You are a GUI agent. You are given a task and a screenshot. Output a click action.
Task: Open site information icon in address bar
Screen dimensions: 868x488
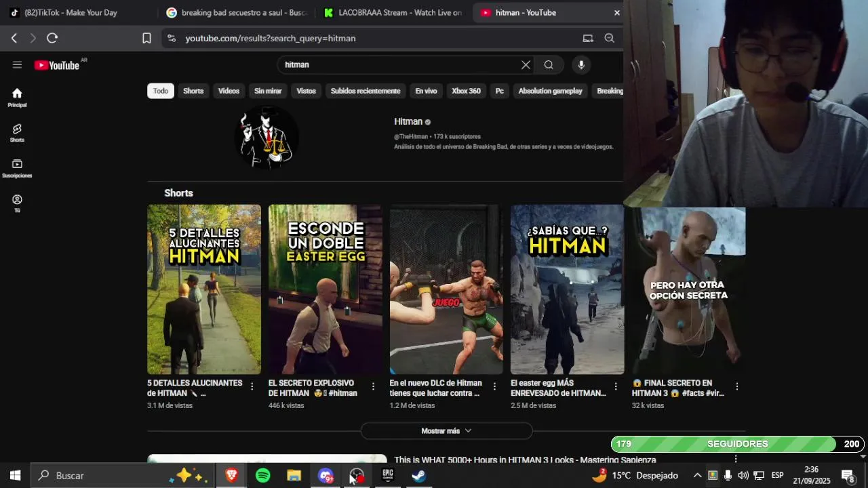pos(171,39)
